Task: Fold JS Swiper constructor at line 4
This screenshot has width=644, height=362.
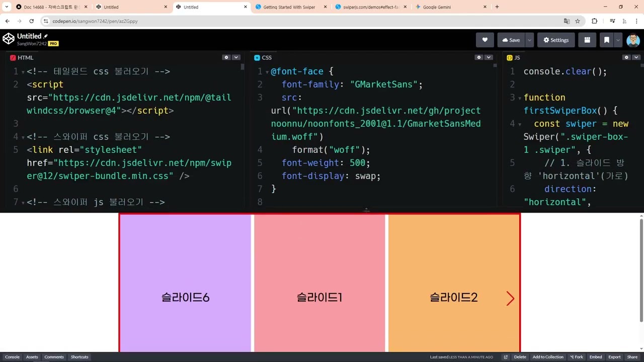Action: [519, 124]
